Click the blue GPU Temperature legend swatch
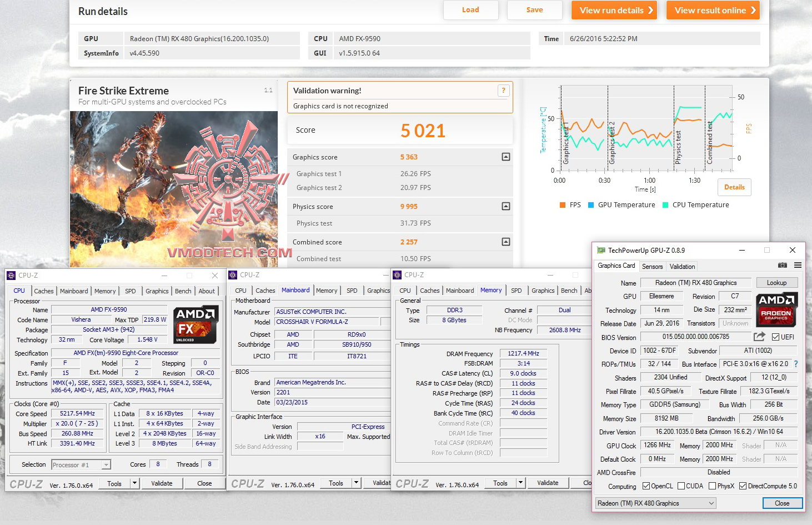This screenshot has width=812, height=525. (x=591, y=205)
